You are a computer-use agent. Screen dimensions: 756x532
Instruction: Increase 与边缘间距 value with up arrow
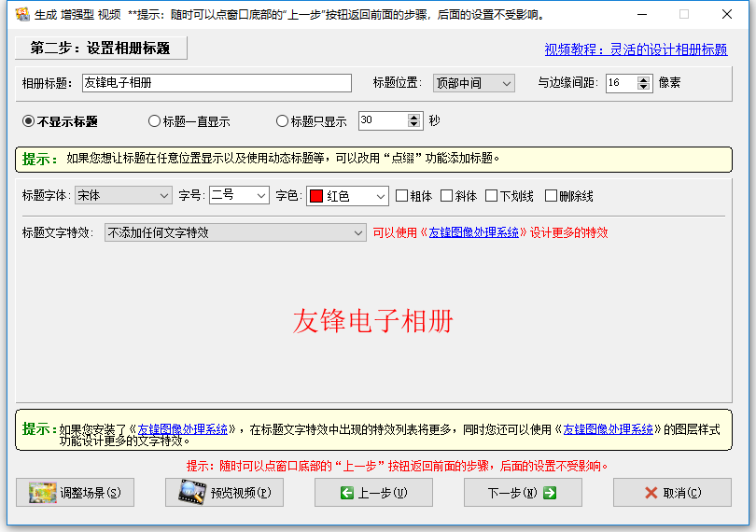click(x=643, y=79)
